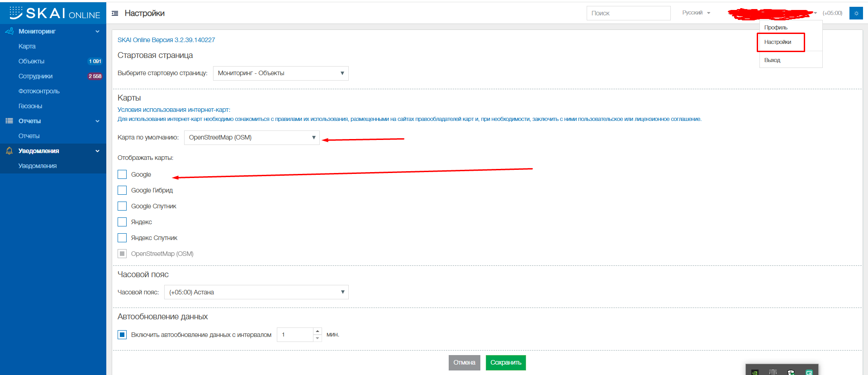Click the Уведомления bell icon

pos(9,151)
